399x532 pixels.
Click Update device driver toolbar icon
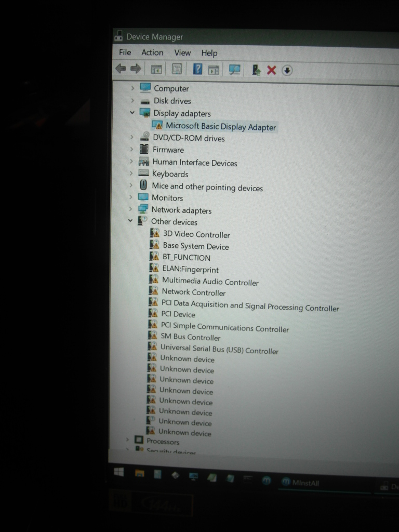tap(256, 70)
